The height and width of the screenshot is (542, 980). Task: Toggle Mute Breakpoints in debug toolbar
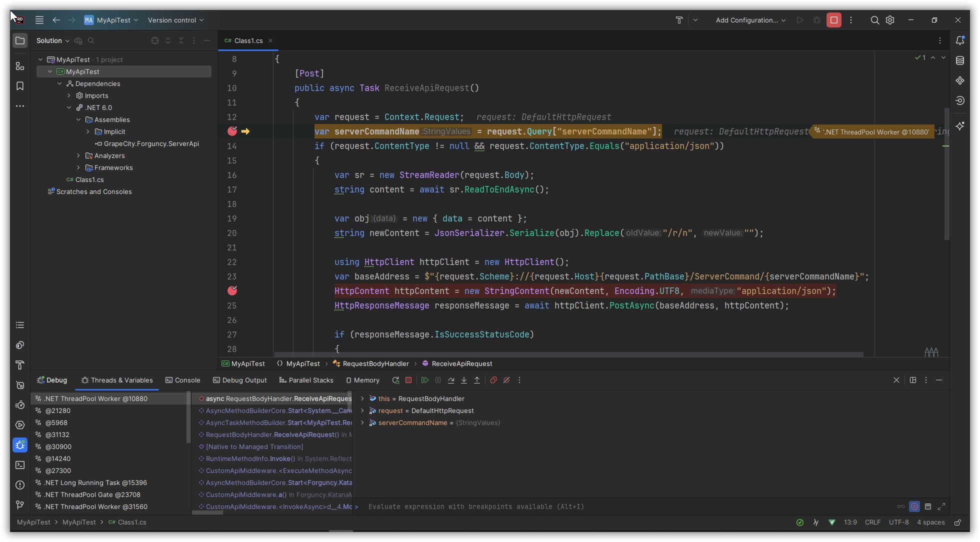click(x=506, y=380)
